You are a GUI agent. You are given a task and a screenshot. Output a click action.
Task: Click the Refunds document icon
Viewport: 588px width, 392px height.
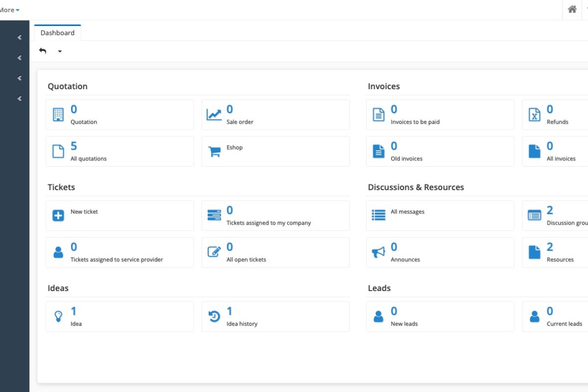coord(534,115)
